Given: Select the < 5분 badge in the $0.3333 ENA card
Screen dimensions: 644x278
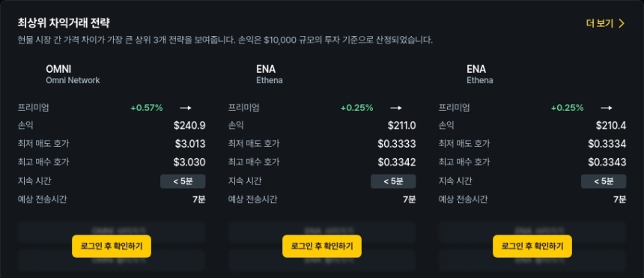Looking at the screenshot, I should [393, 181].
